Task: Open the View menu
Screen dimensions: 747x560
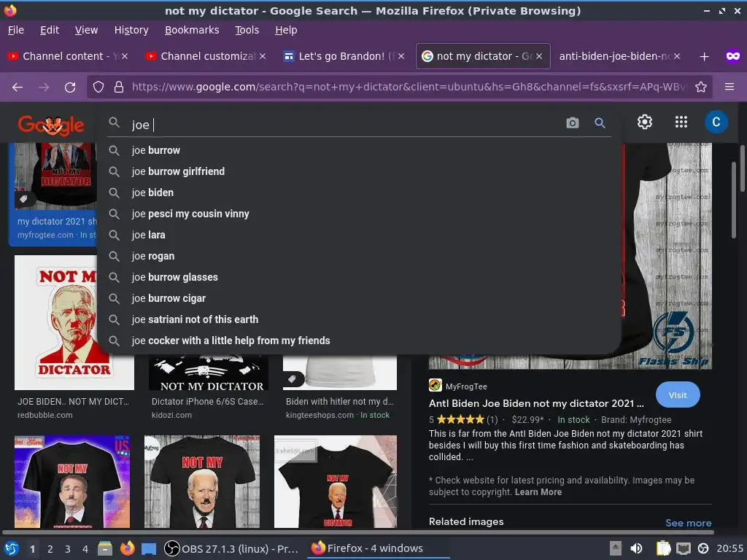Action: (x=86, y=30)
